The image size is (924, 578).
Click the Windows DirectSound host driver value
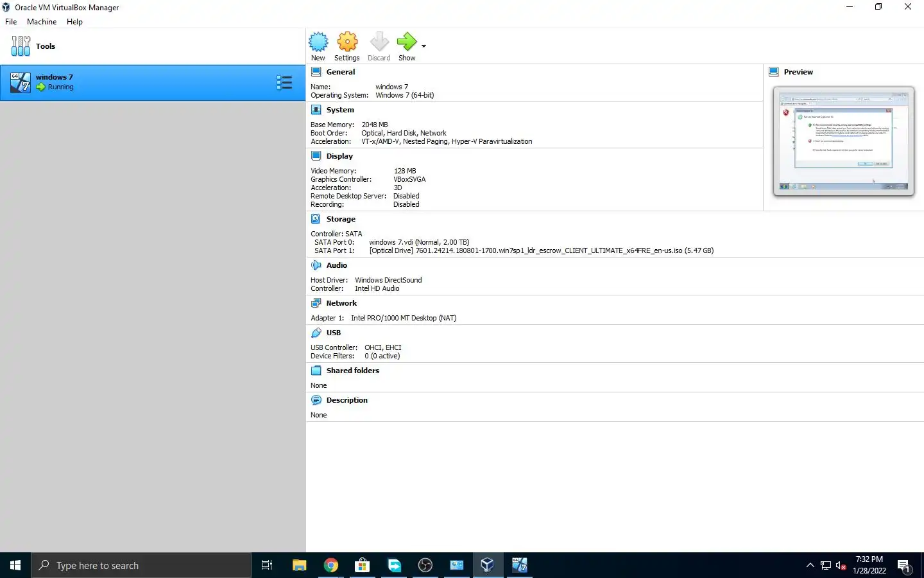point(388,280)
